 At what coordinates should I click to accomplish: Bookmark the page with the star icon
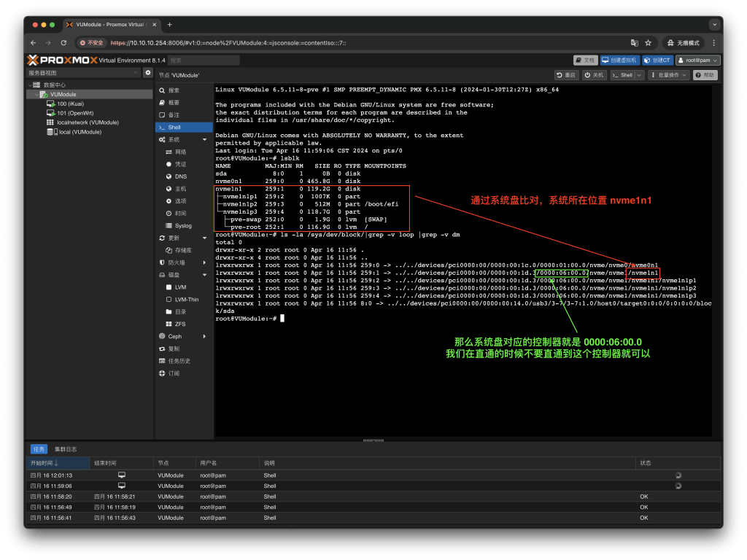pos(649,43)
